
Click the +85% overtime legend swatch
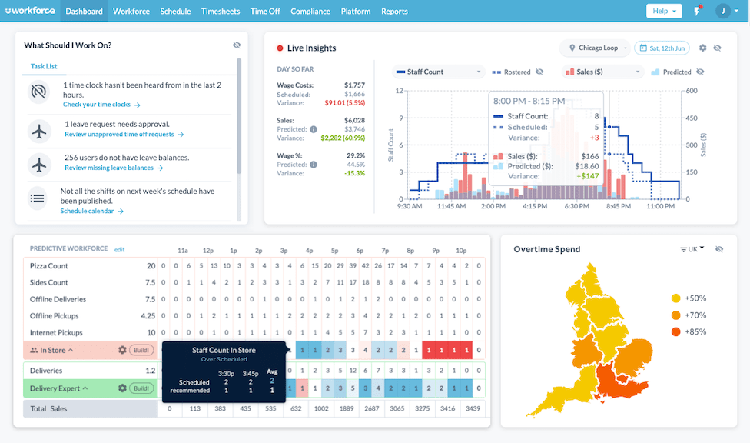676,333
